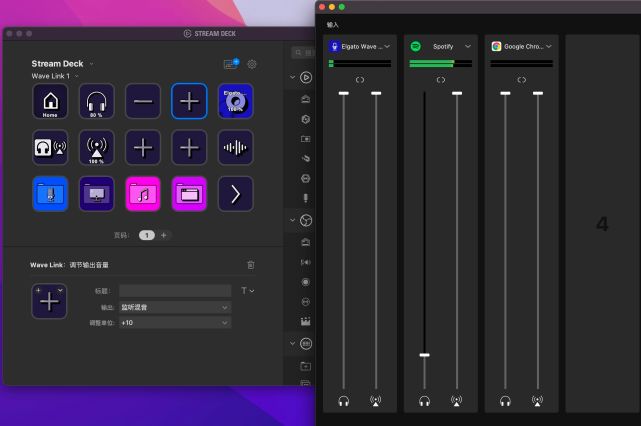Click the title input field
This screenshot has width=641, height=426.
(175, 291)
